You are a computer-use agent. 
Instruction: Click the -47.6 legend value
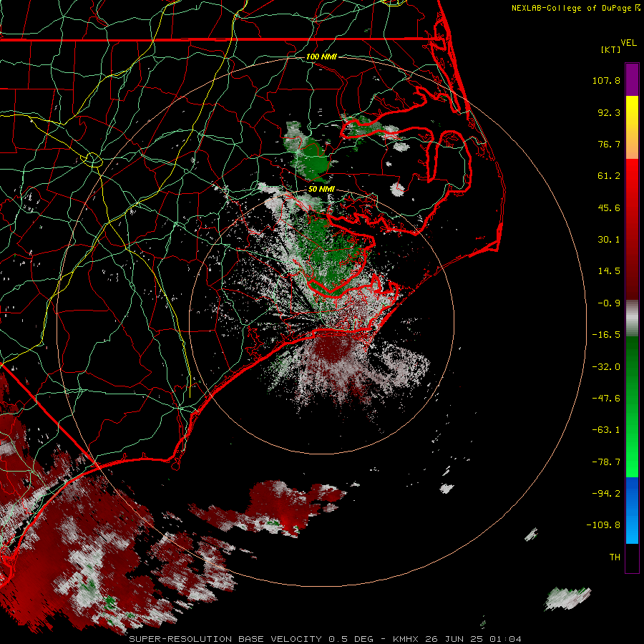(606, 399)
